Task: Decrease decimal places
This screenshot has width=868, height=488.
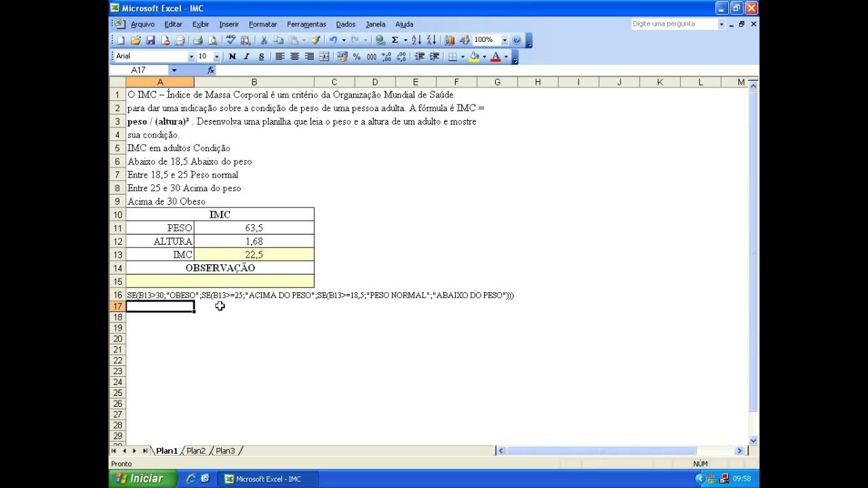Action: tap(401, 56)
